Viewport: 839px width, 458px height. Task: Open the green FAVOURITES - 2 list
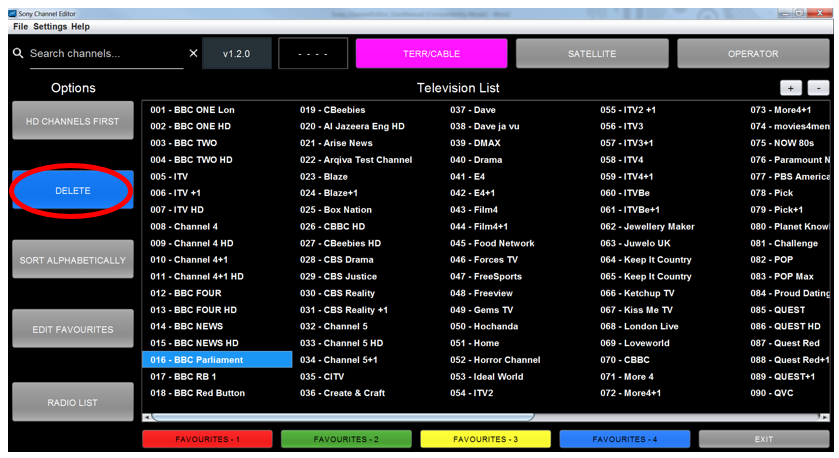(346, 439)
